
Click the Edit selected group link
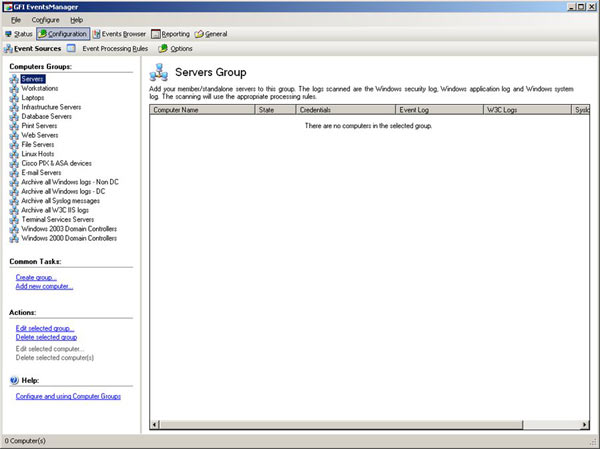click(x=45, y=328)
